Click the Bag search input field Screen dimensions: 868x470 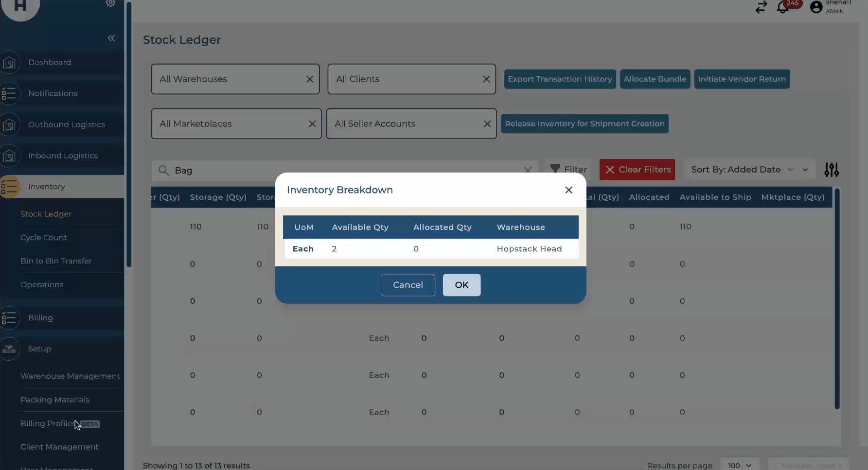[340, 171]
